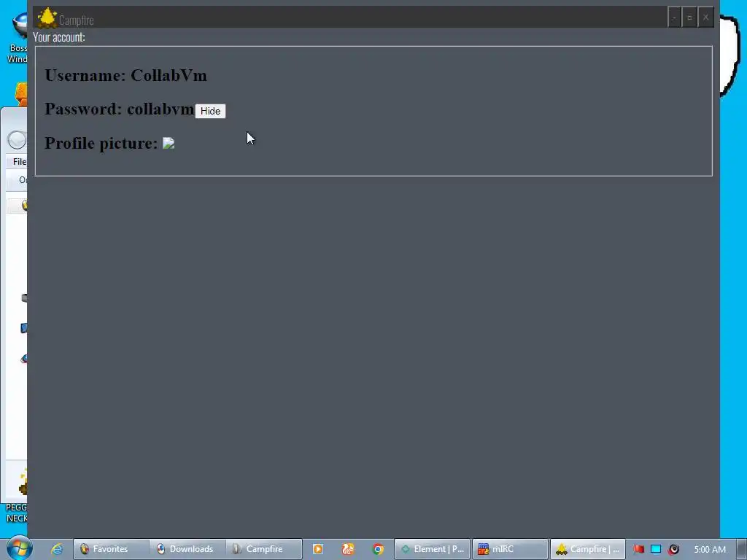This screenshot has height=560, width=747.
Task: Click the broken profile picture image
Action: click(169, 144)
